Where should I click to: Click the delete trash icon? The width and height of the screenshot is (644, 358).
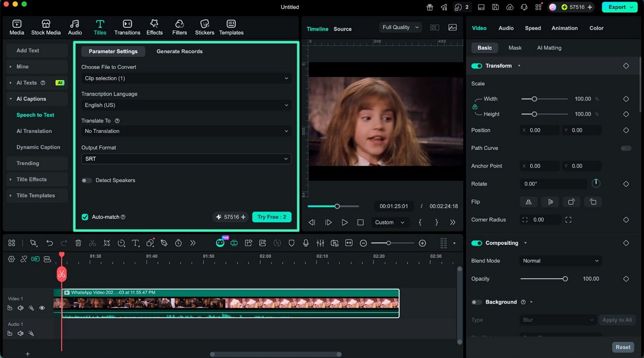tap(78, 243)
